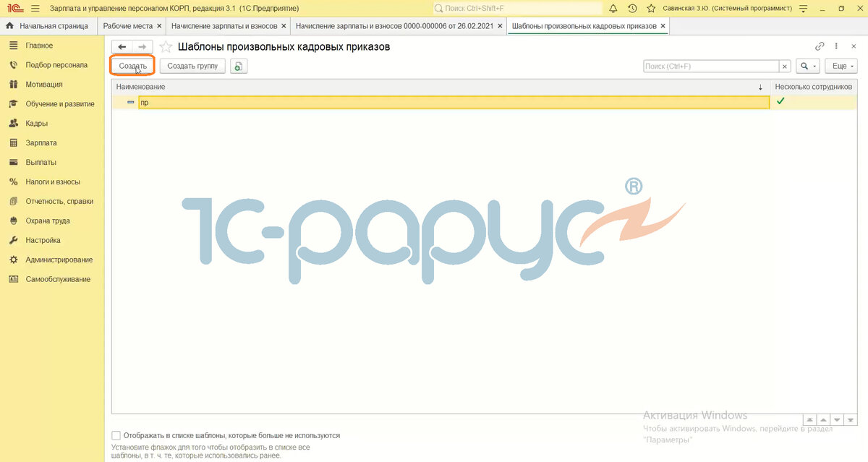Viewport: 868px width, 462px height.
Task: Close the Рабочие места tab
Action: (159, 25)
